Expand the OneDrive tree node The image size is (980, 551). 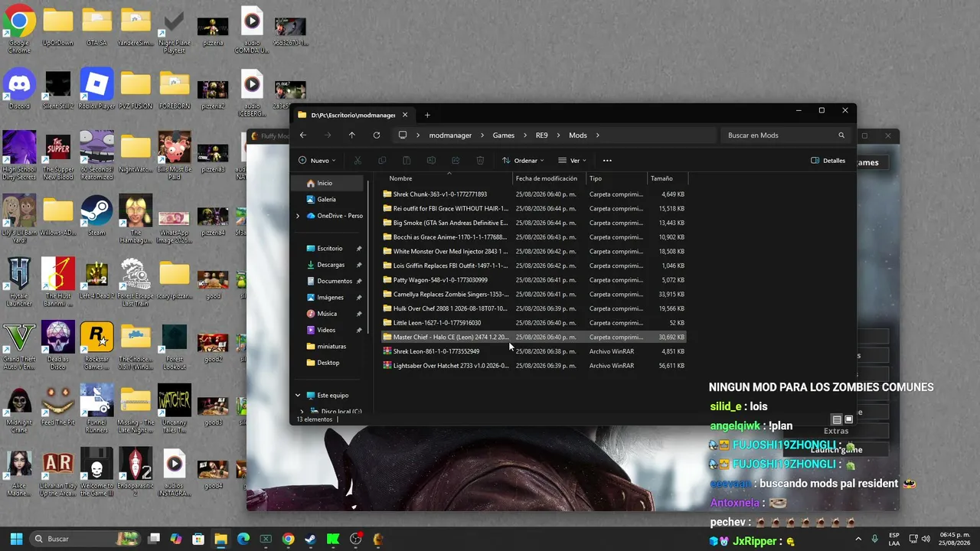298,216
